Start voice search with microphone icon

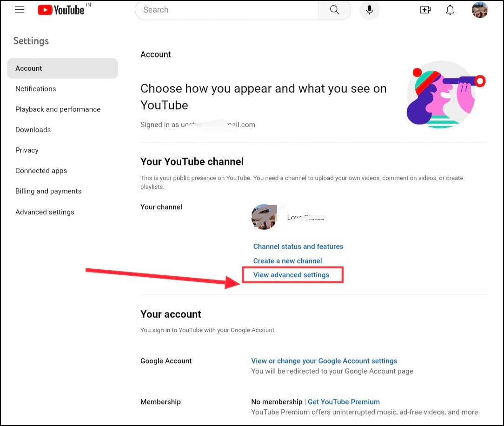pos(369,10)
